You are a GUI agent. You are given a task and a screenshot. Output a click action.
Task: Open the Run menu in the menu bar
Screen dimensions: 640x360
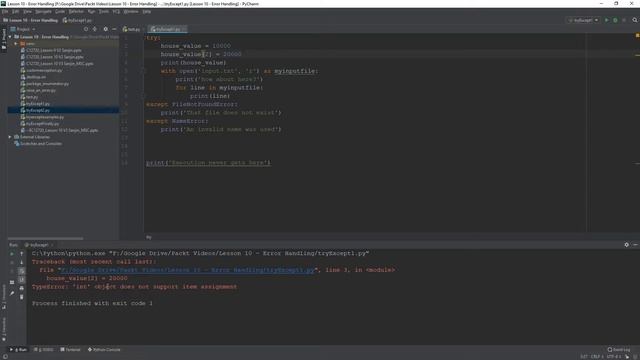coord(91,11)
